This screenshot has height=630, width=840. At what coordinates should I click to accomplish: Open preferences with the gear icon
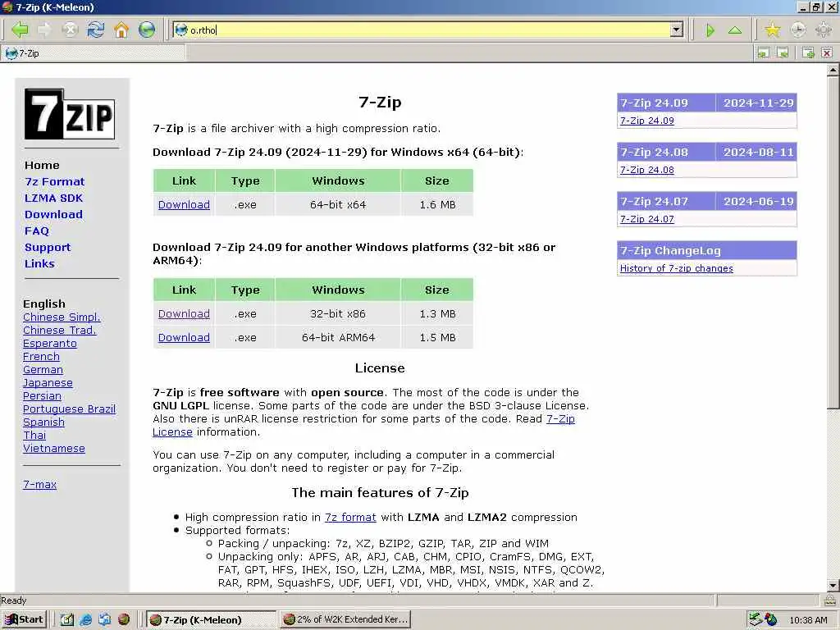coord(824,30)
